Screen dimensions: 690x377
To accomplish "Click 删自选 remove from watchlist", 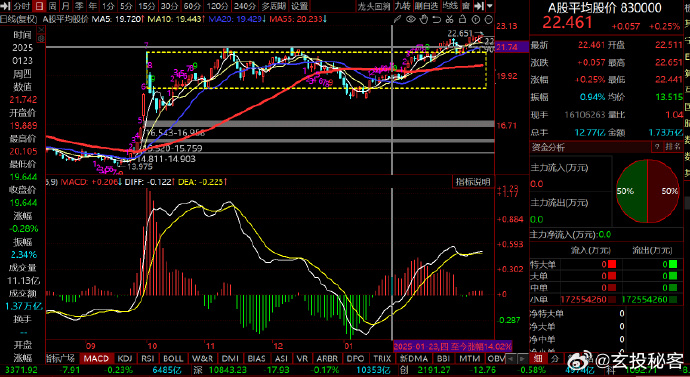I will click(426, 6).
